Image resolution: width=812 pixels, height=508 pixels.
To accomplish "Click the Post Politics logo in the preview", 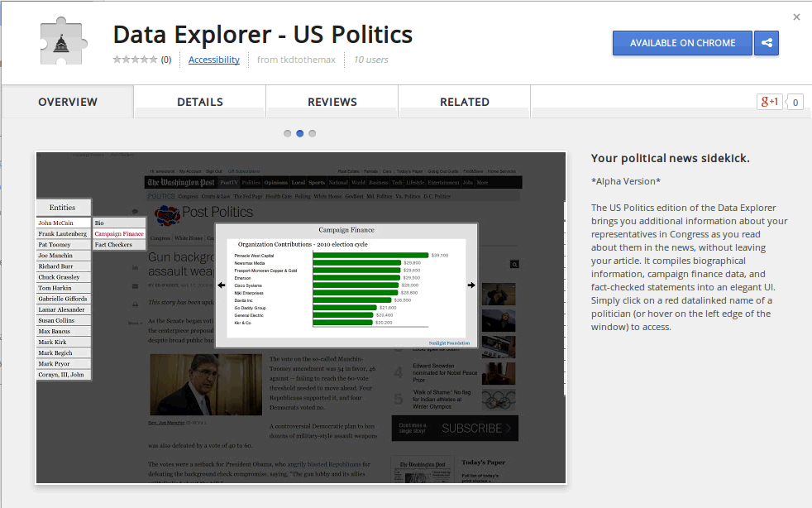I will pos(204,213).
